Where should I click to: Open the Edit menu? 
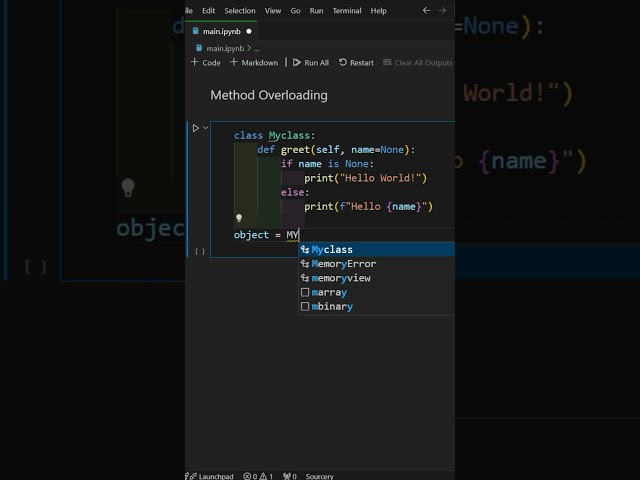click(x=208, y=11)
